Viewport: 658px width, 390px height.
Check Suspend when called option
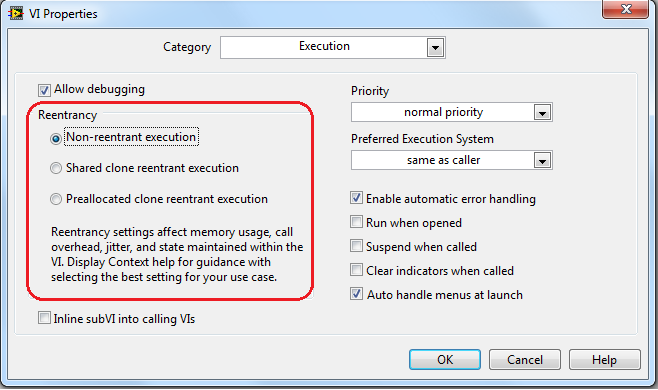click(x=356, y=246)
